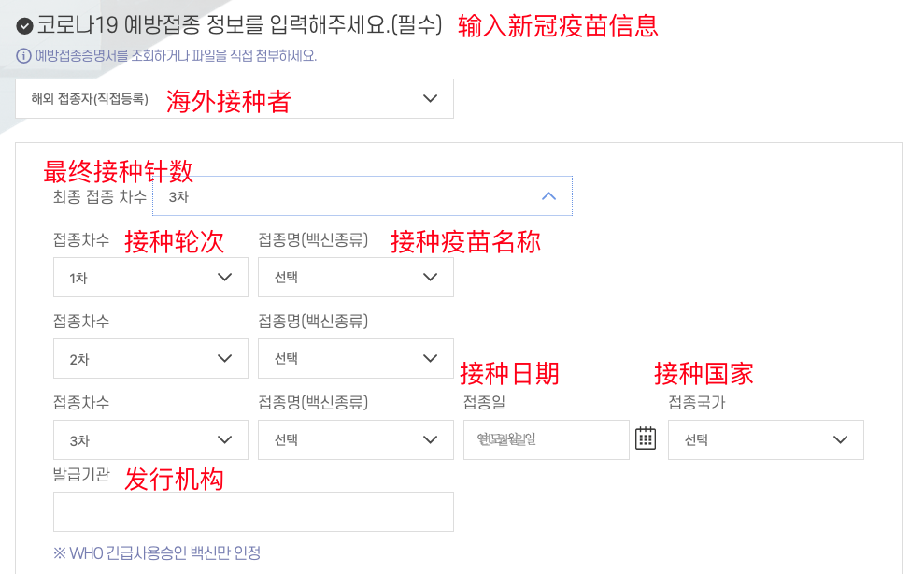This screenshot has width=924, height=574.
Task: Click the info icon beside the certificate hint
Action: pyautogui.click(x=23, y=56)
